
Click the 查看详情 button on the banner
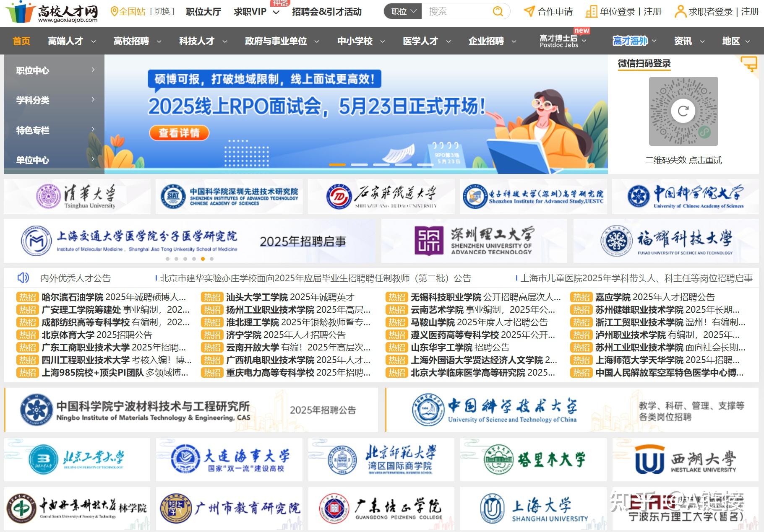pyautogui.click(x=179, y=133)
